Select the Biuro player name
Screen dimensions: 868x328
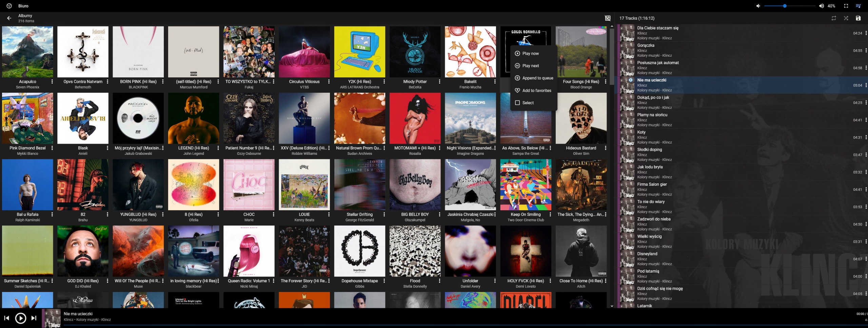(23, 6)
